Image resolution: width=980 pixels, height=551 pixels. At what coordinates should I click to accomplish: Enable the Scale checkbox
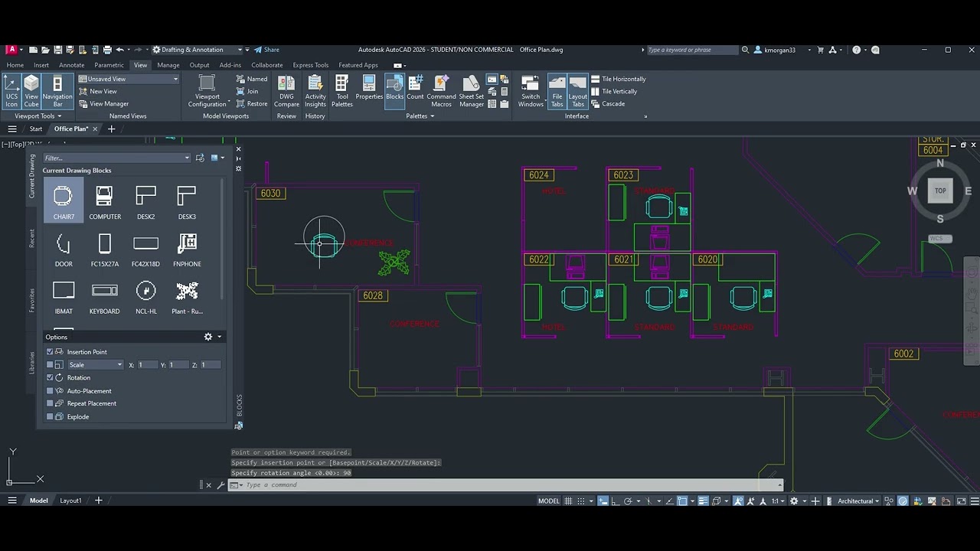(50, 365)
